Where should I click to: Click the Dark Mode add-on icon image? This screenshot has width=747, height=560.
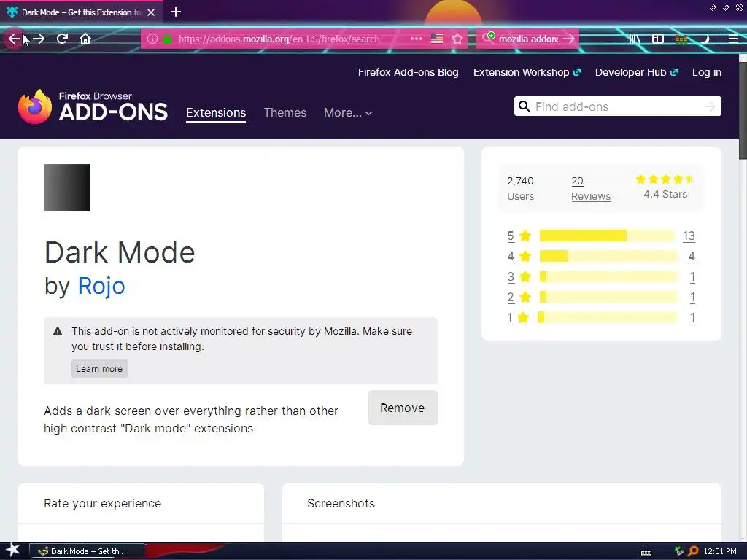(67, 187)
